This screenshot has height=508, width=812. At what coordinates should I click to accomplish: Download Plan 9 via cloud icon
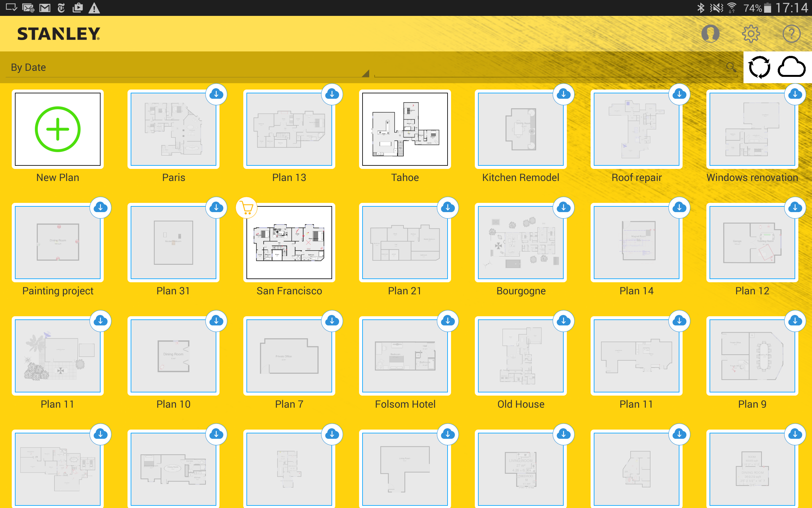(795, 321)
